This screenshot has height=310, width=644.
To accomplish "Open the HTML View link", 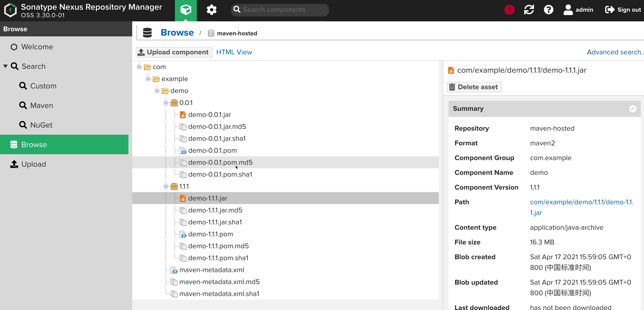I will pyautogui.click(x=234, y=52).
